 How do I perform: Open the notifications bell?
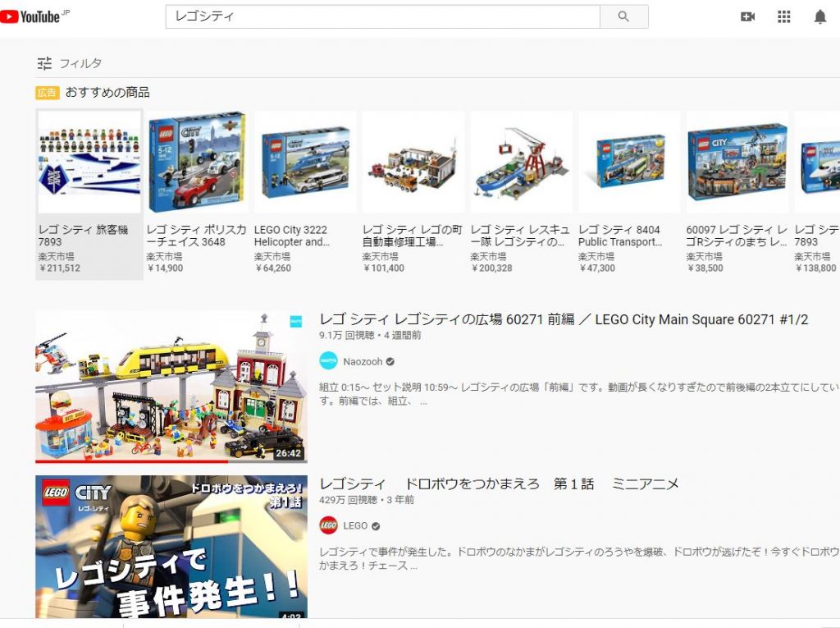(819, 16)
